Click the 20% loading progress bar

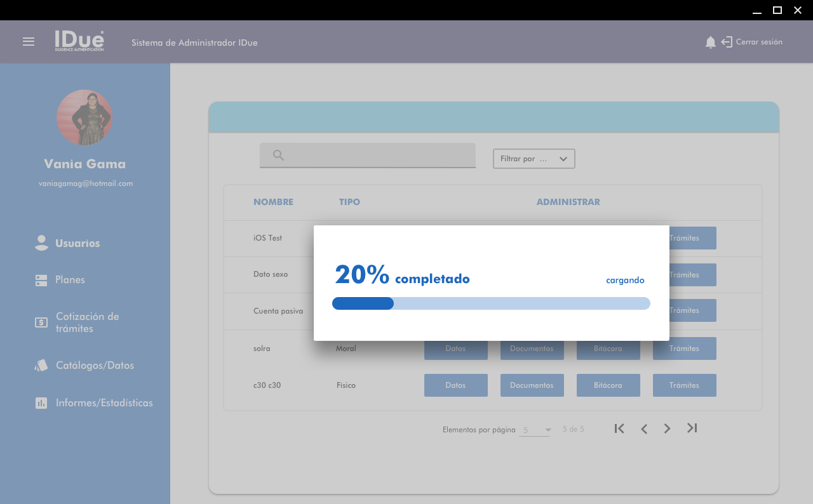pos(490,303)
